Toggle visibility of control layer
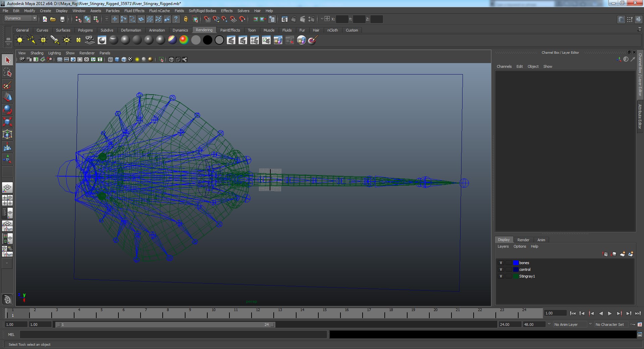The width and height of the screenshot is (644, 349). [501, 269]
